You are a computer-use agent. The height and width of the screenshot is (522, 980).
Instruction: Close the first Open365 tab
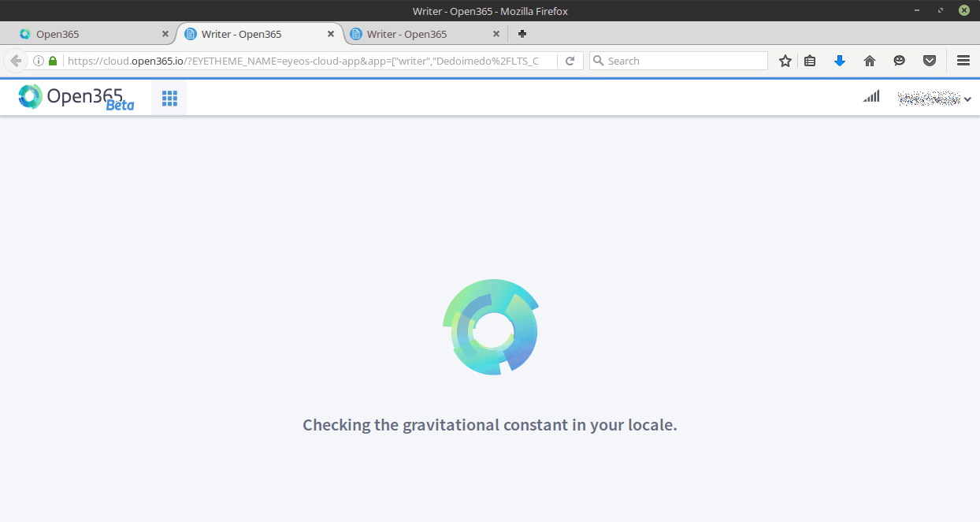tap(165, 34)
